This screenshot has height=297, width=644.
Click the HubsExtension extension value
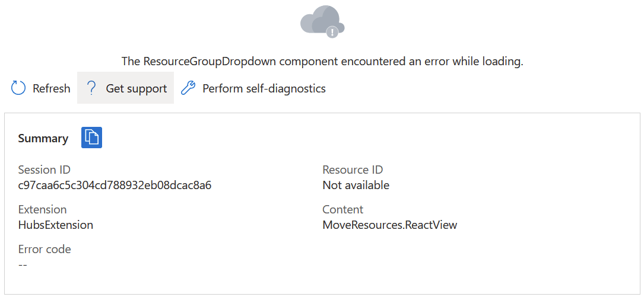click(55, 225)
